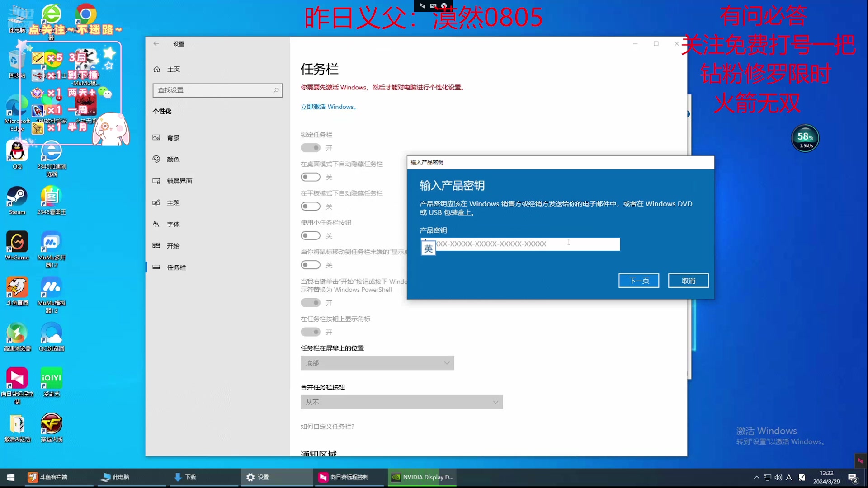Select 锁屏界面 in the sidebar
The image size is (868, 488).
coord(217,181)
